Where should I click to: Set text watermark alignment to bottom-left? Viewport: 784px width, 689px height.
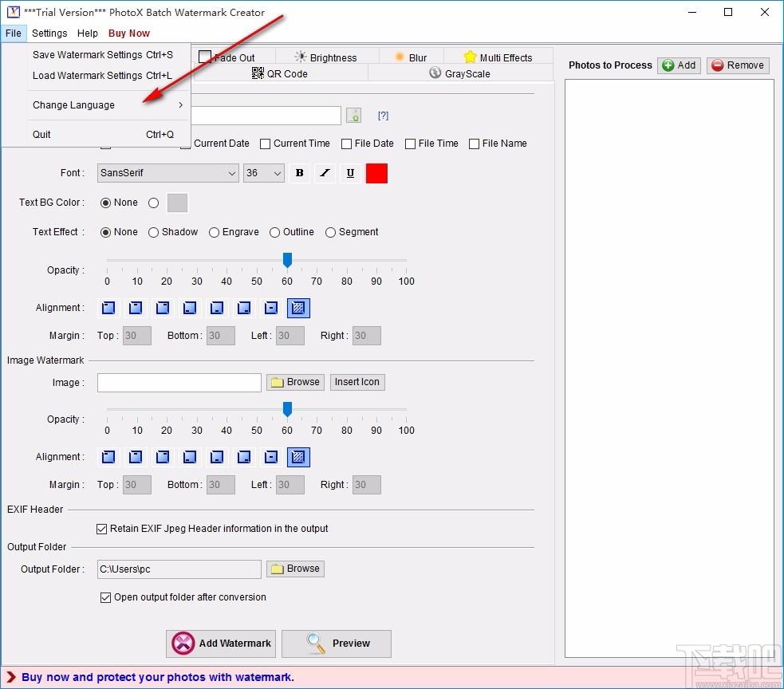pos(190,308)
